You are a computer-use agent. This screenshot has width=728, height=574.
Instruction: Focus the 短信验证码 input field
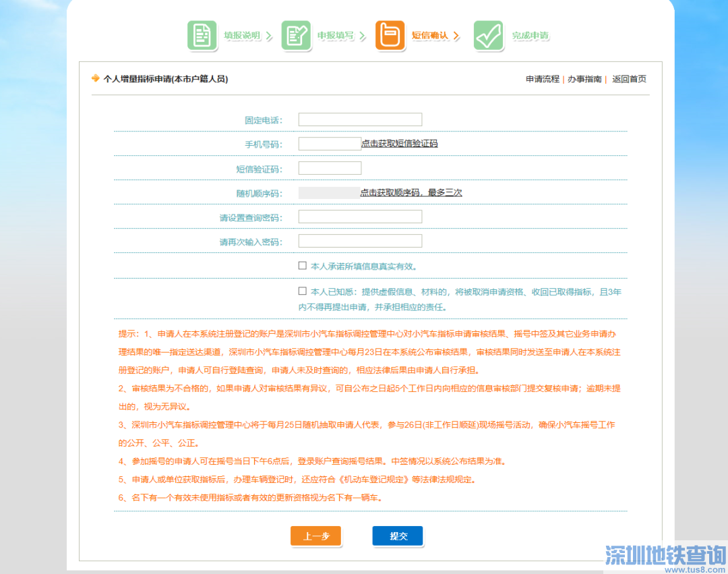[330, 168]
